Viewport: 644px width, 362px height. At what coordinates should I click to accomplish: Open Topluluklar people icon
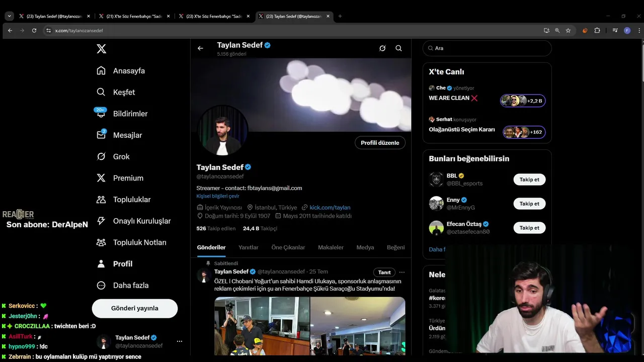point(101,200)
